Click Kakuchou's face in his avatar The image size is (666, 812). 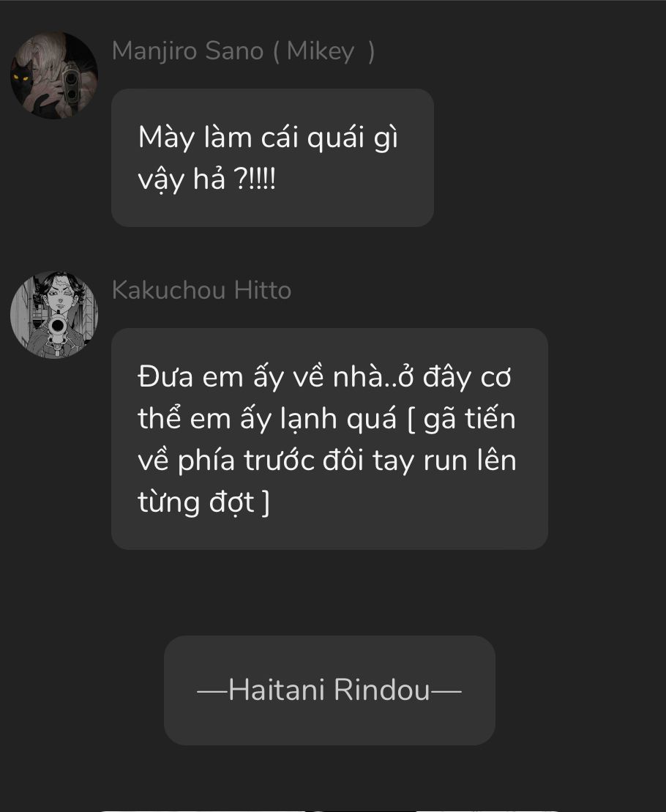pos(61,298)
